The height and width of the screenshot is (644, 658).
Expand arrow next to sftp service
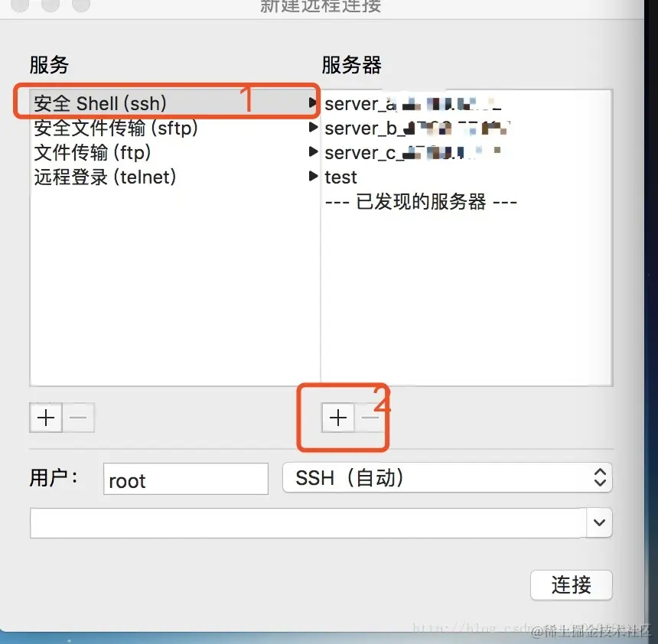(313, 127)
